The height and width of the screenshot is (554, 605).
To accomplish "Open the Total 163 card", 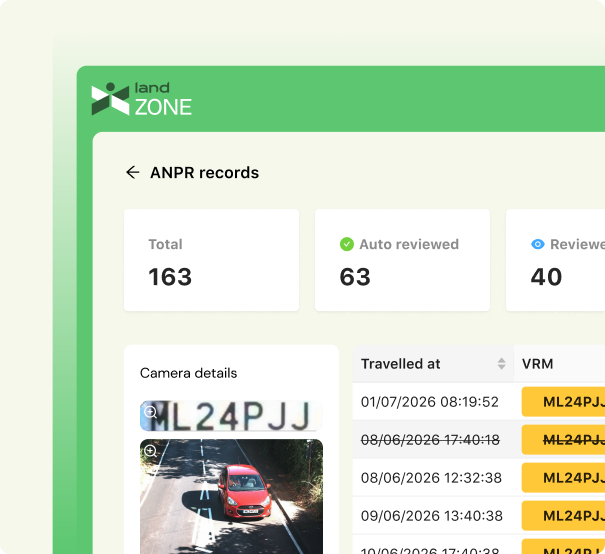I will (211, 260).
